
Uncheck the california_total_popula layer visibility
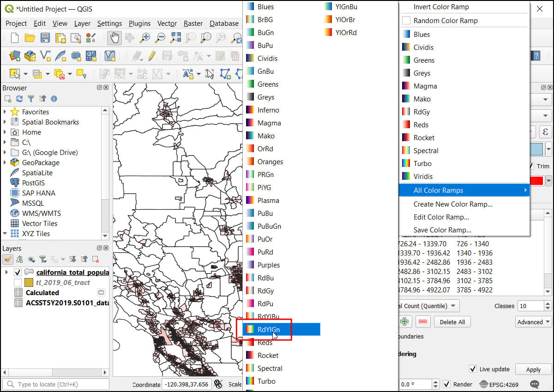pyautogui.click(x=18, y=272)
